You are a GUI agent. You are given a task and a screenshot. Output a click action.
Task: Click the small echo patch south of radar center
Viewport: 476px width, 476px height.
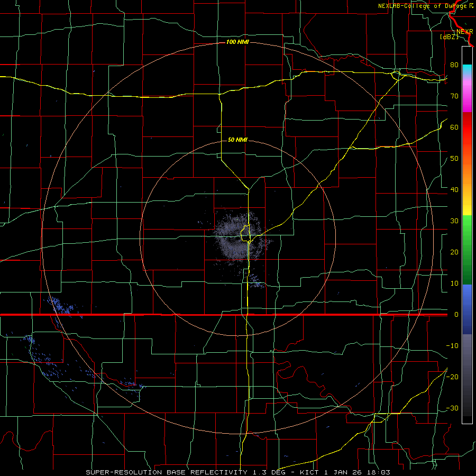(x=256, y=280)
